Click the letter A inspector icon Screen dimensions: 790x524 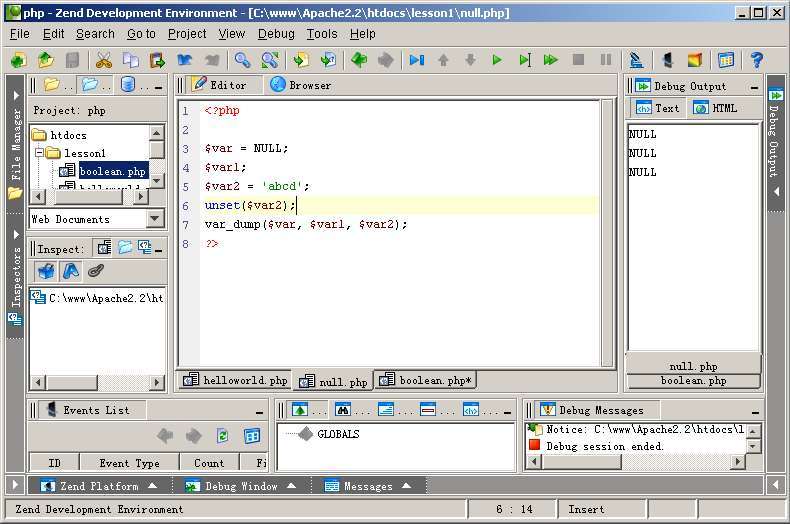pyautogui.click(x=71, y=272)
